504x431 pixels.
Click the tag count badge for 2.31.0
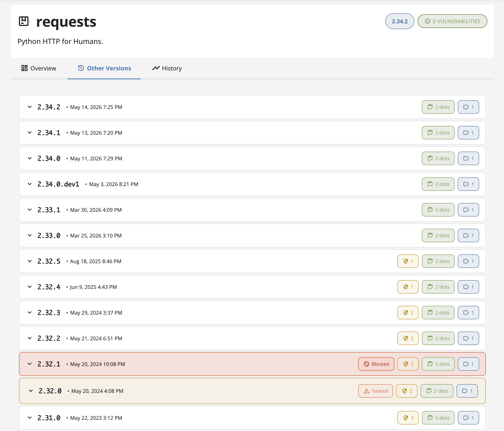[468, 418]
